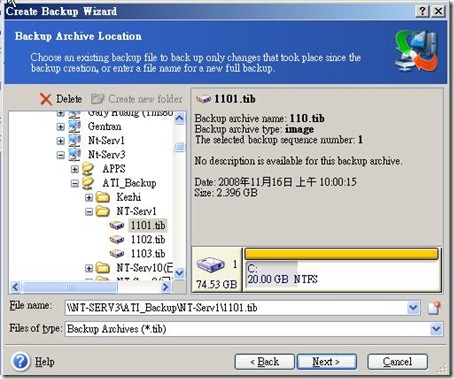Expand the Kezhi folder node

[x=89, y=197]
